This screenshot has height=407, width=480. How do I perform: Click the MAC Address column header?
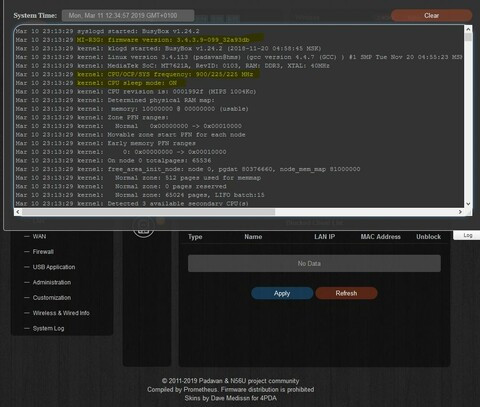pyautogui.click(x=380, y=237)
